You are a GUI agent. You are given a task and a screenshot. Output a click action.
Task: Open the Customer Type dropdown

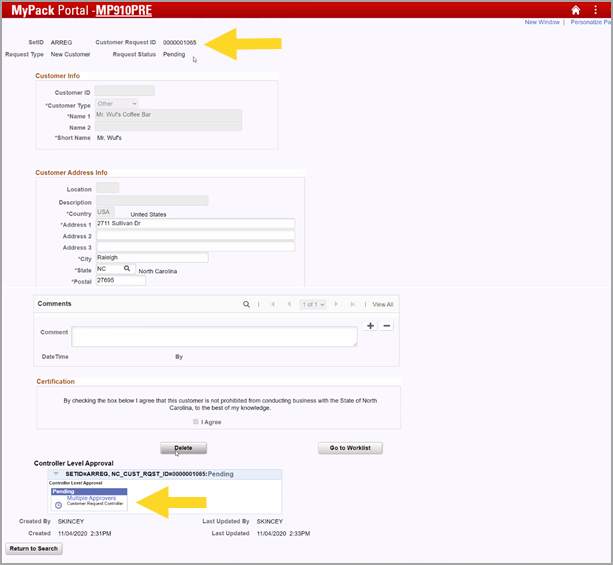click(117, 104)
